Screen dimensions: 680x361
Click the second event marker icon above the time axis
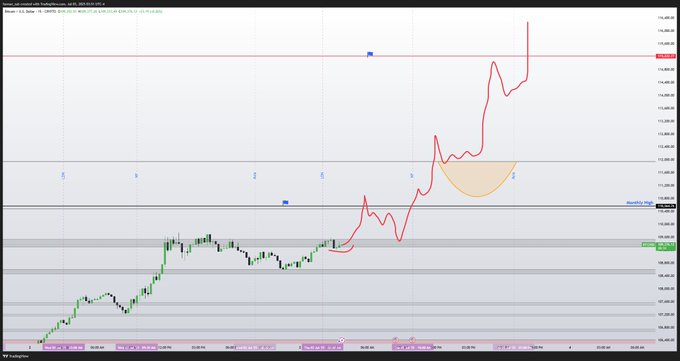pyautogui.click(x=395, y=340)
